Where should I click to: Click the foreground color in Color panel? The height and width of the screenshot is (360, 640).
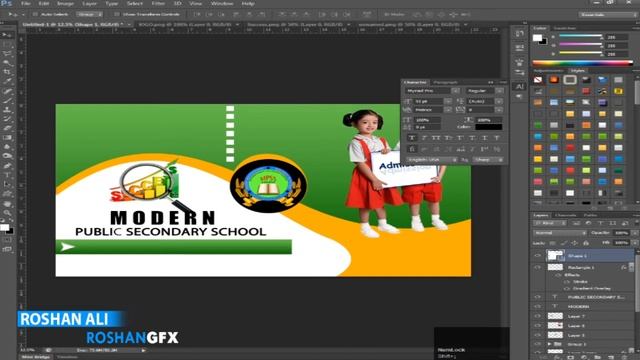click(x=537, y=38)
